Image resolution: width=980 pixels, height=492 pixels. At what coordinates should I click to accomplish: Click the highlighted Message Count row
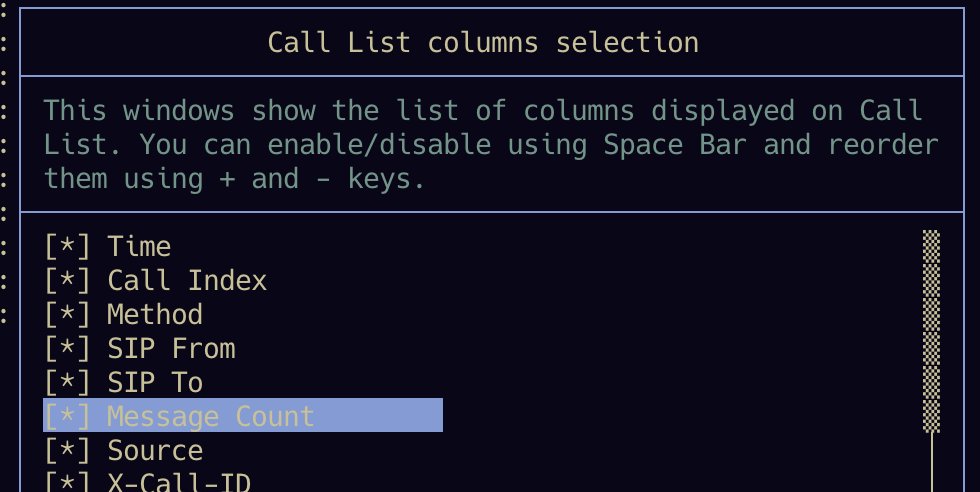point(211,417)
